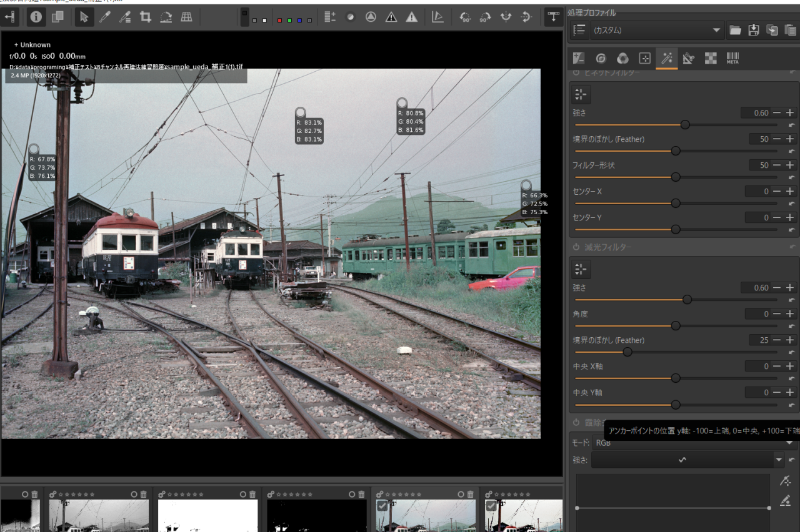800x532 pixels.
Task: Toggle the 減光フィルター power switch
Action: pyautogui.click(x=576, y=247)
